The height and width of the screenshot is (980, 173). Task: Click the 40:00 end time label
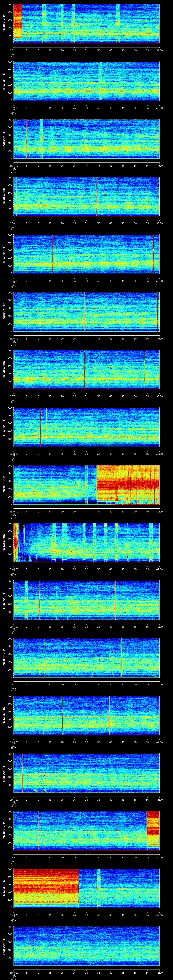pos(159,511)
